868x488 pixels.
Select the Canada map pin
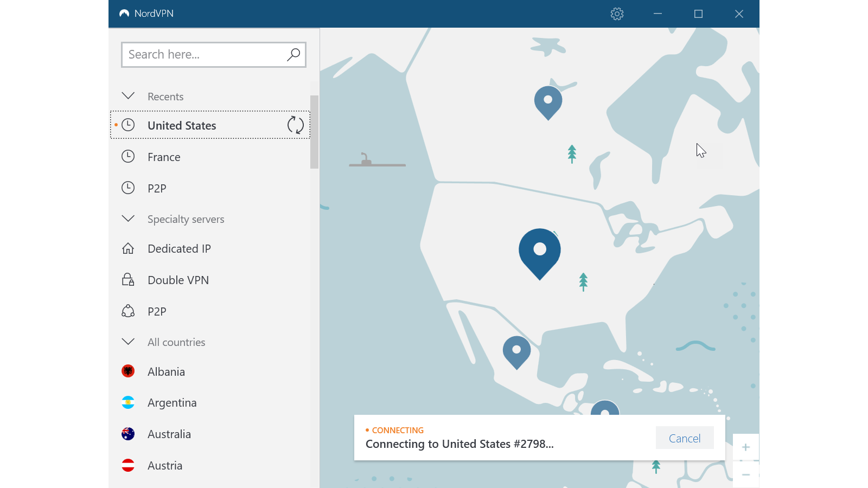(x=548, y=102)
